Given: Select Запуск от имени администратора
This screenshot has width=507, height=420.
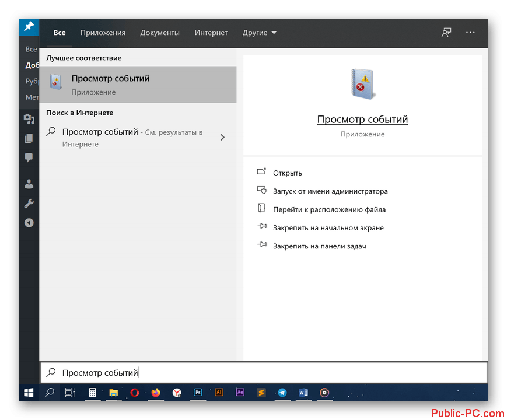Looking at the screenshot, I should coord(330,191).
